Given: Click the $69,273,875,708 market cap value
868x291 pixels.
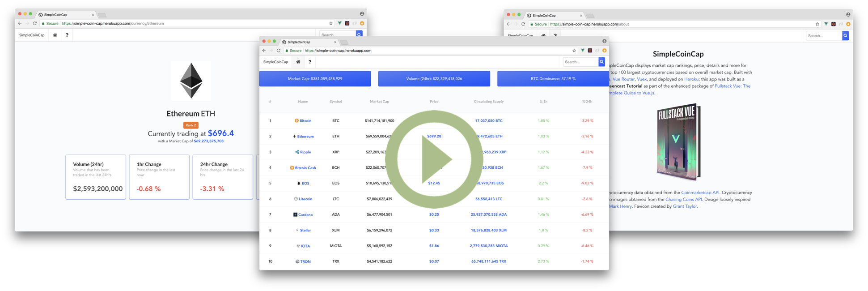Looking at the screenshot, I should coord(208,141).
